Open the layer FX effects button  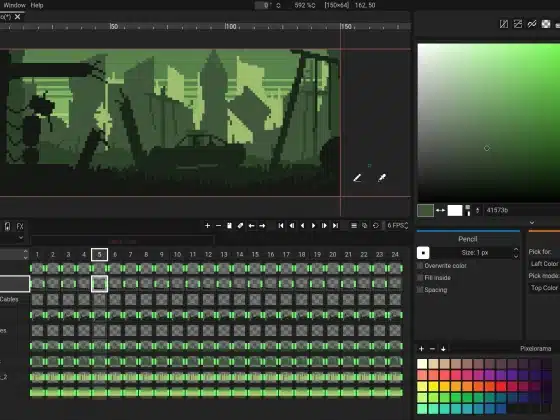[x=20, y=226]
